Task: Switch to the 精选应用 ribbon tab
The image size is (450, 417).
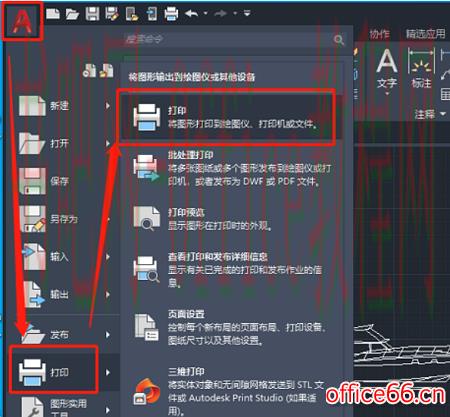Action: click(425, 34)
